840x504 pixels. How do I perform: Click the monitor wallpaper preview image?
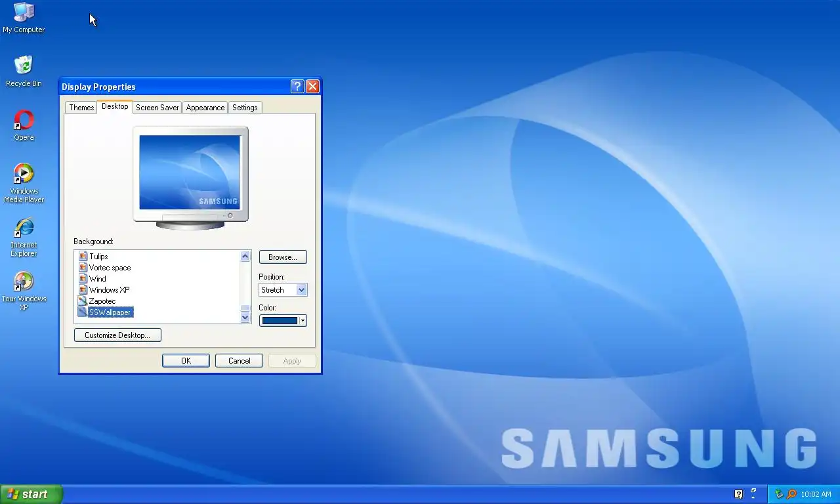[x=190, y=172]
